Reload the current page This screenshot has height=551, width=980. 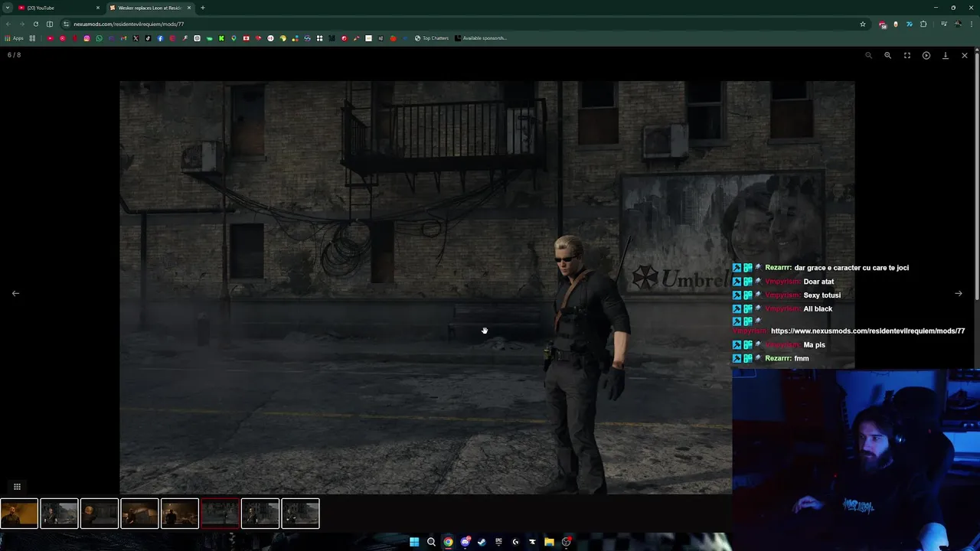(x=35, y=24)
